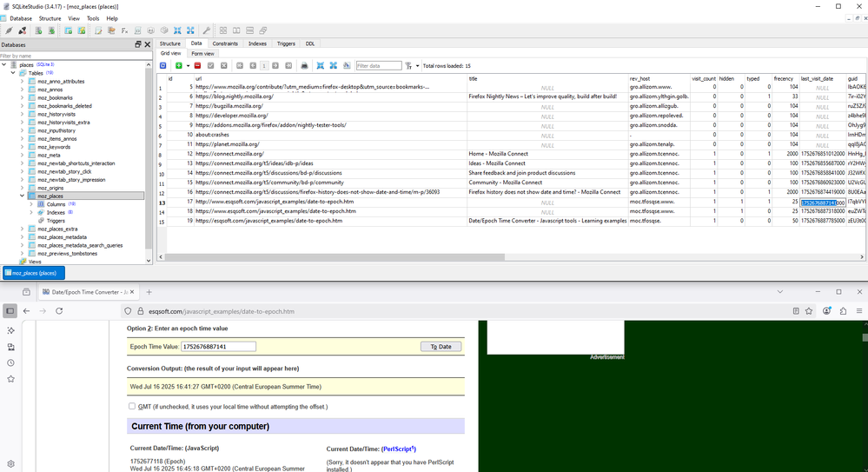Screen dimensions: 868x472
Task: Switch to the DDL tab
Action: [310, 43]
